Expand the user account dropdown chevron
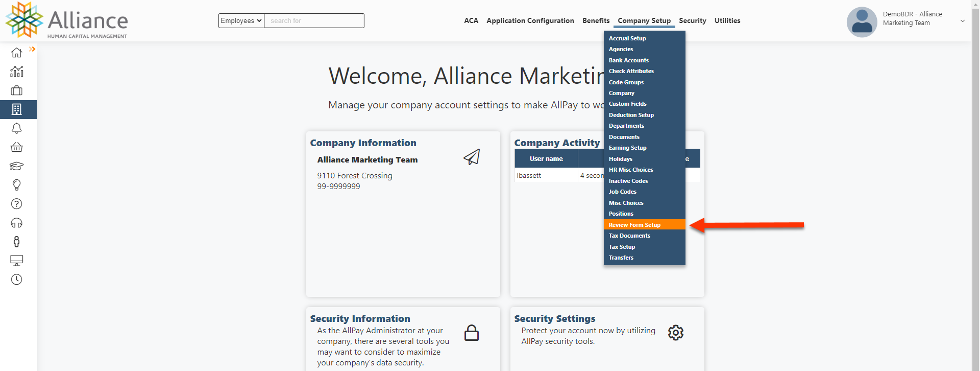Screen dimensions: 980x371 [963, 21]
